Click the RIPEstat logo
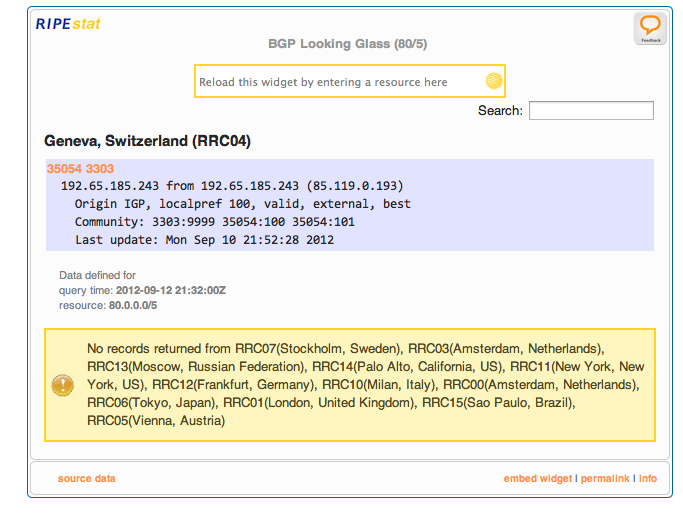This screenshot has width=683, height=514. pos(68,24)
